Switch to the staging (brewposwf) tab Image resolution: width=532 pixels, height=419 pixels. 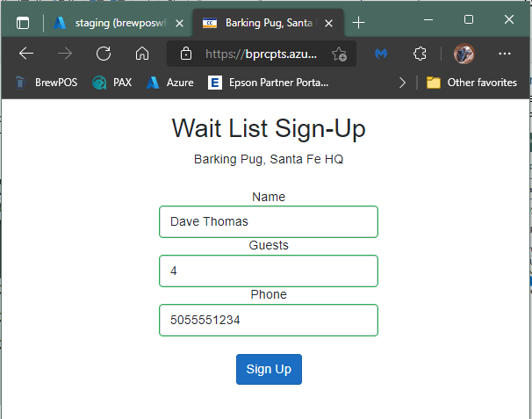(x=119, y=23)
